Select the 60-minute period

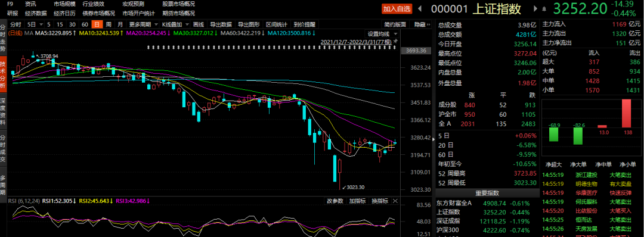tap(85, 24)
